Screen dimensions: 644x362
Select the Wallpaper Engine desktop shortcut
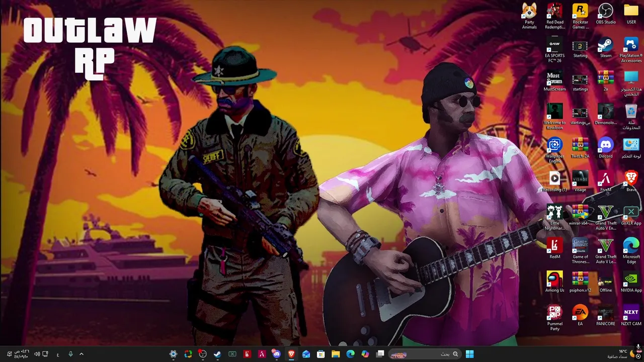pos(555,150)
